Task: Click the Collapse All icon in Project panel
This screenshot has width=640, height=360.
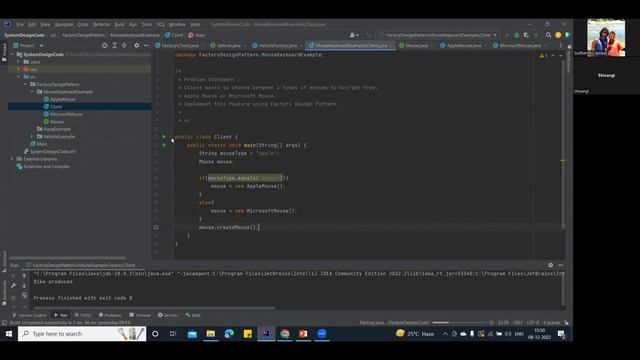Action: pyautogui.click(x=124, y=45)
